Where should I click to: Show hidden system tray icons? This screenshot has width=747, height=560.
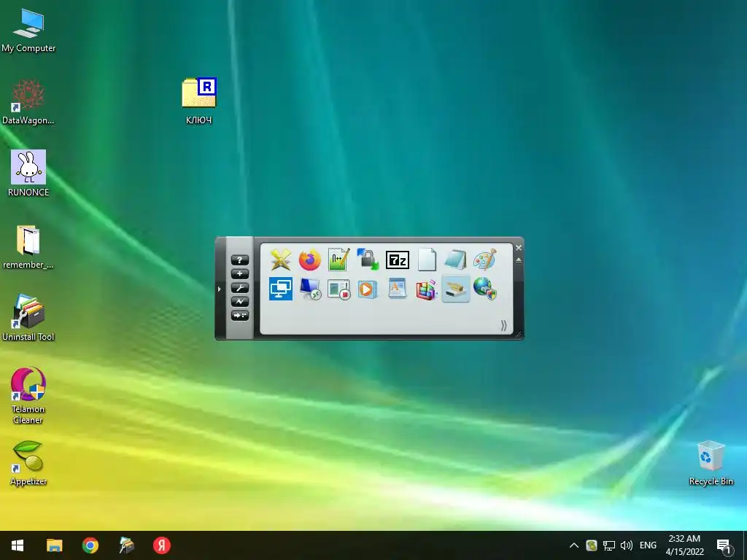[574, 545]
